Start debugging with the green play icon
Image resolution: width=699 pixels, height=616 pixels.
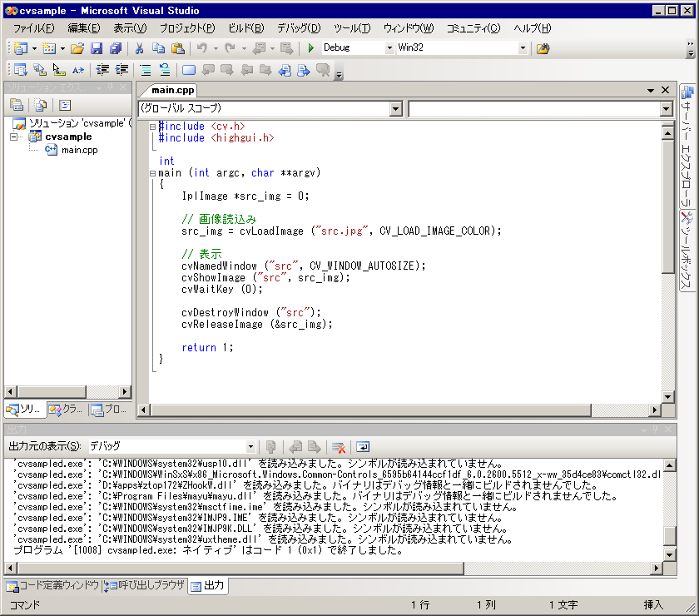(x=311, y=47)
